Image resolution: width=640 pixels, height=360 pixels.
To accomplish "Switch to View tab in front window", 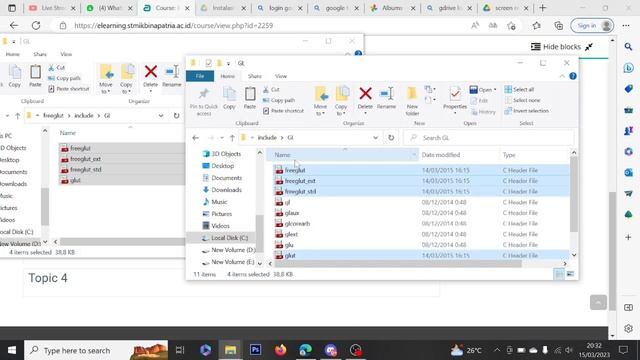I will (281, 76).
